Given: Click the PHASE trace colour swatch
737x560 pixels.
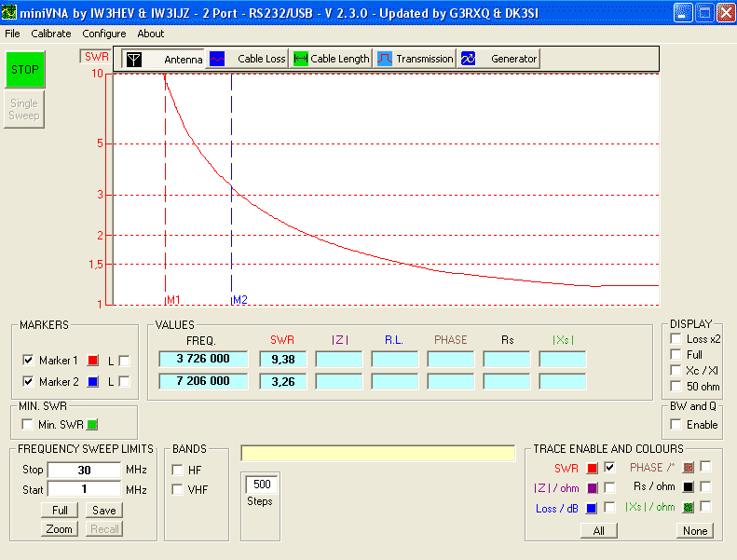Looking at the screenshot, I should pos(689,468).
